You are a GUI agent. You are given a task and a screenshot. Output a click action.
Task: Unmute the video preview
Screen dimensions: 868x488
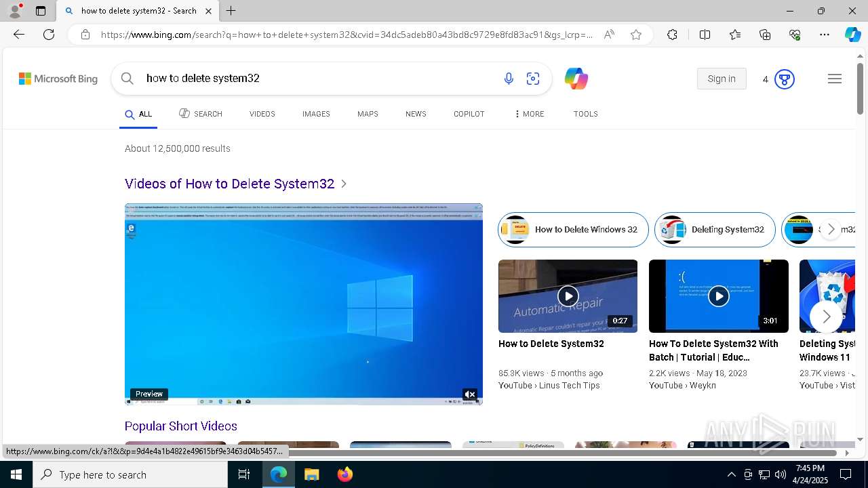[x=470, y=394]
